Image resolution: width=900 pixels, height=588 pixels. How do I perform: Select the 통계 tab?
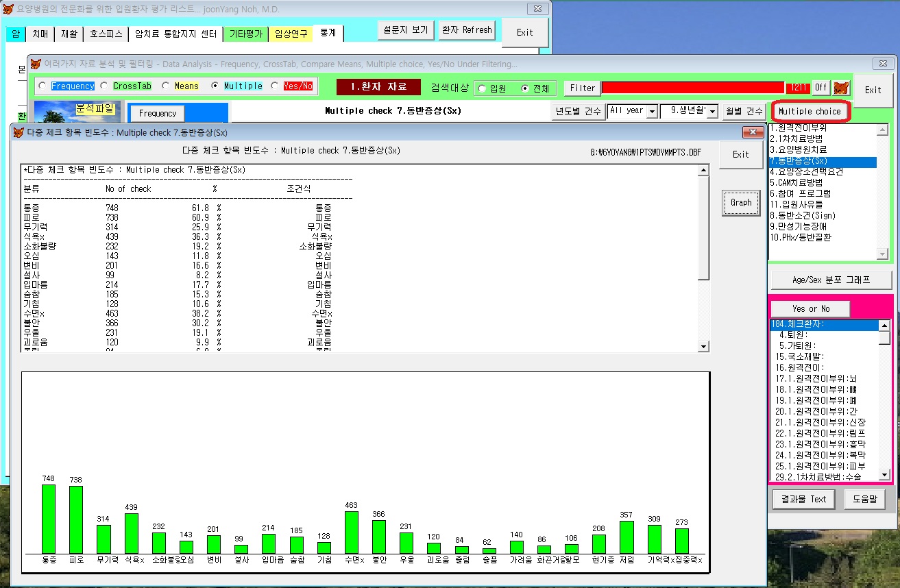(x=328, y=33)
